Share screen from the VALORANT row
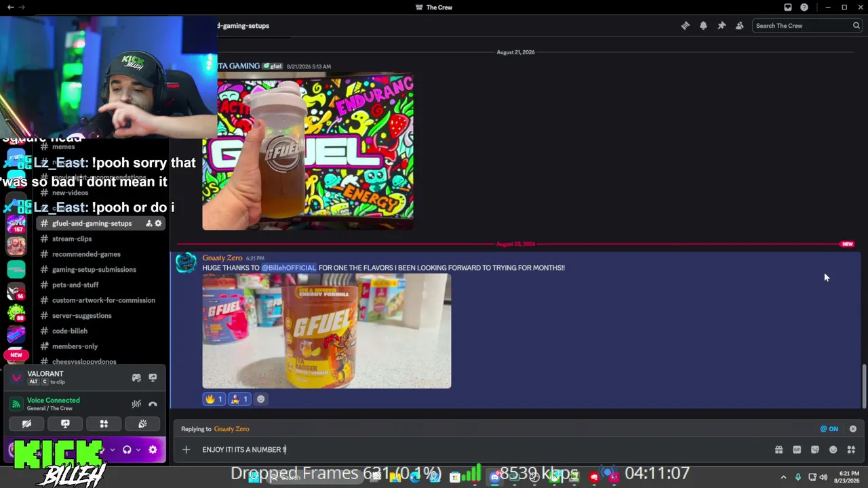 coord(153,378)
